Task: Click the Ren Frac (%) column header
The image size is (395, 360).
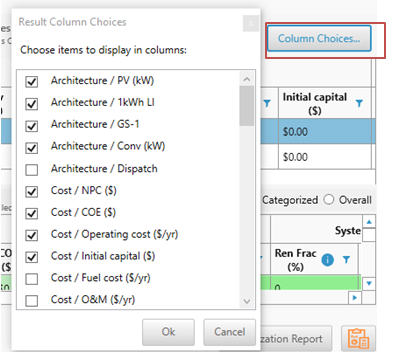Action: pyautogui.click(x=314, y=260)
